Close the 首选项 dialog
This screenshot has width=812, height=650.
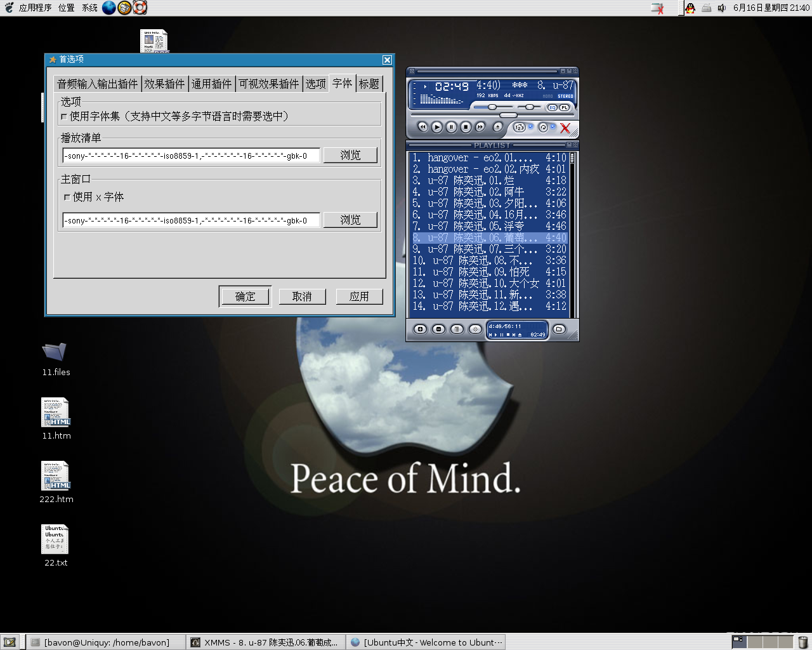tap(387, 60)
